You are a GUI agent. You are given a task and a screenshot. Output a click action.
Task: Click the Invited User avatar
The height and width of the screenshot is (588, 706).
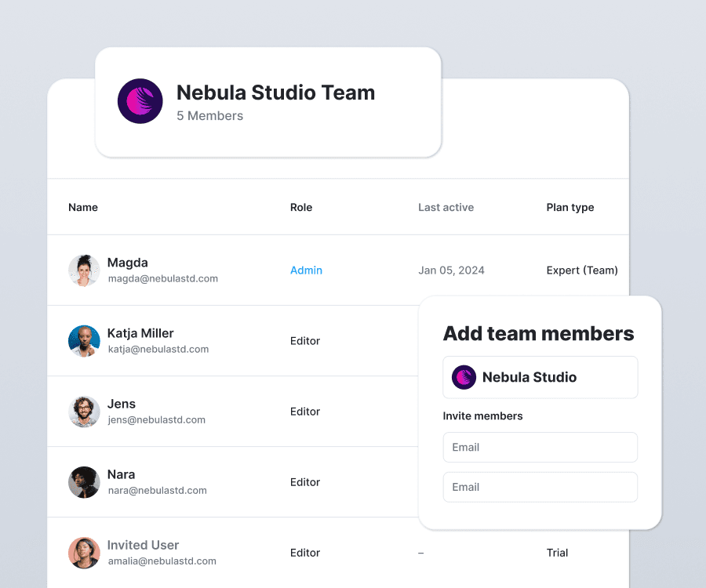click(84, 553)
